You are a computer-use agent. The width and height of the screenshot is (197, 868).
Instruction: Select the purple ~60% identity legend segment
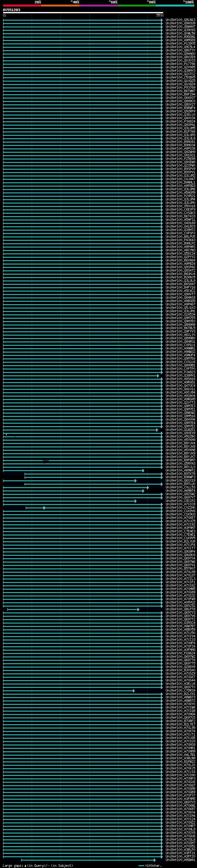(x=99, y=6)
